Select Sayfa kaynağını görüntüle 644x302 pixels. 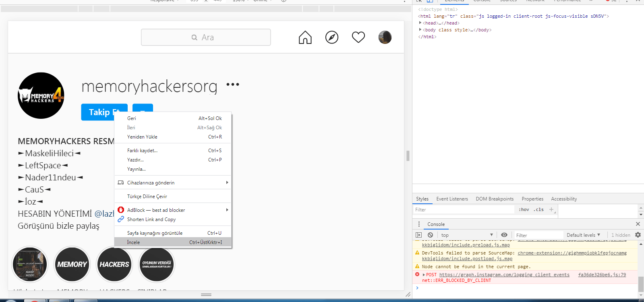pyautogui.click(x=173, y=233)
